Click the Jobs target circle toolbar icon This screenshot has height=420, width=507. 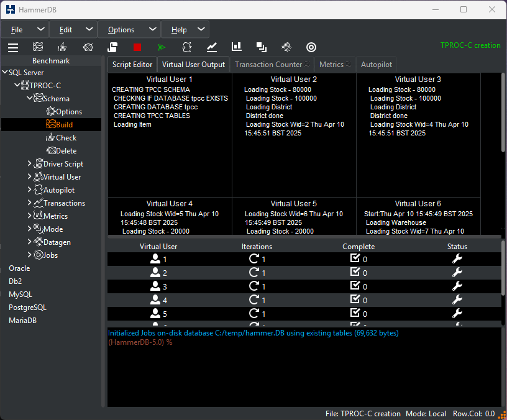(311, 47)
